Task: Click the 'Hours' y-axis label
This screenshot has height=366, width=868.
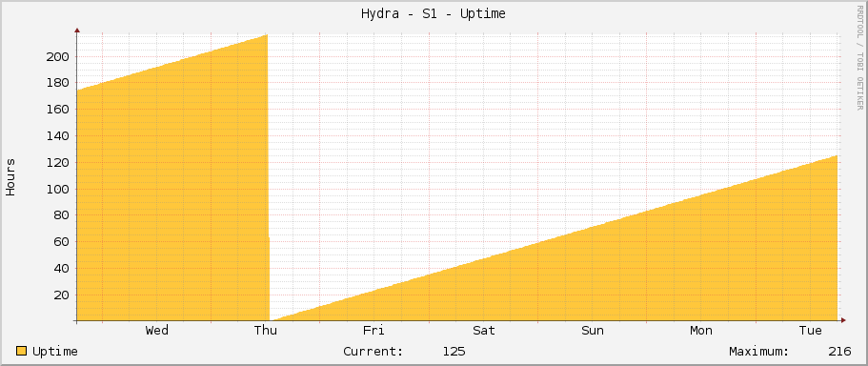Action: [x=10, y=176]
